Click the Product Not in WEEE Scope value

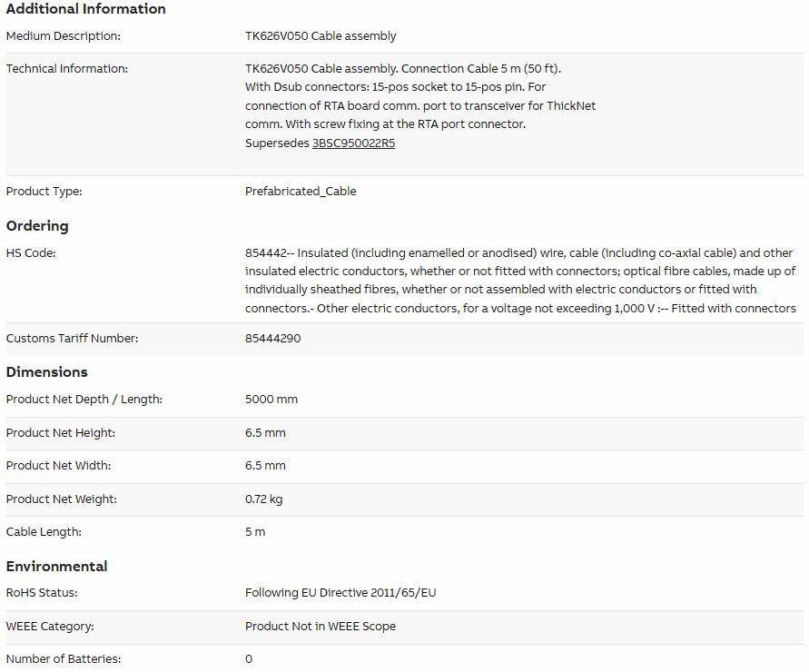(x=321, y=626)
